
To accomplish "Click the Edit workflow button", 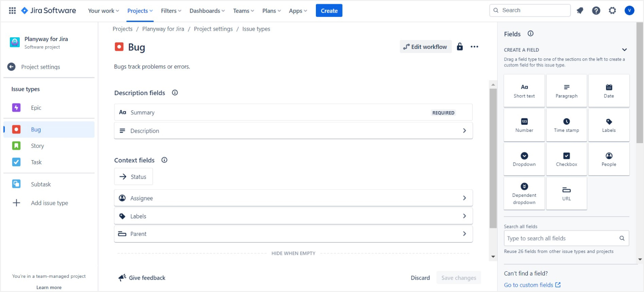I will [x=426, y=47].
